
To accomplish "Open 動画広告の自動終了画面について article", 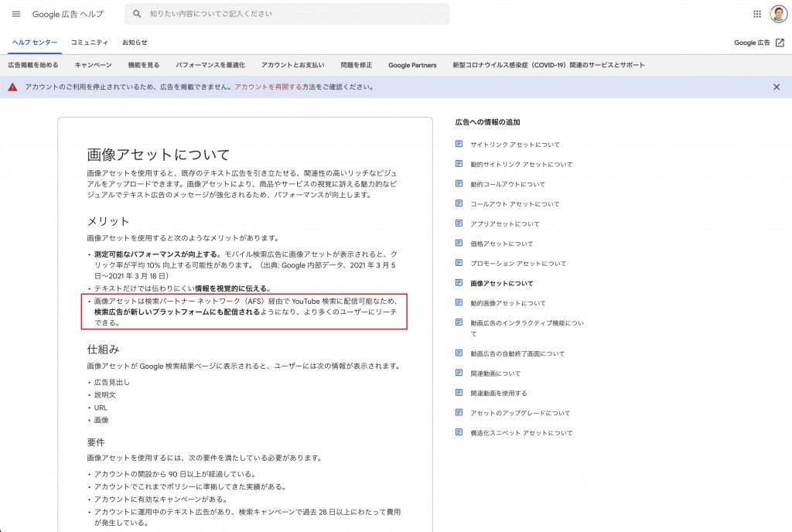I will 517,353.
